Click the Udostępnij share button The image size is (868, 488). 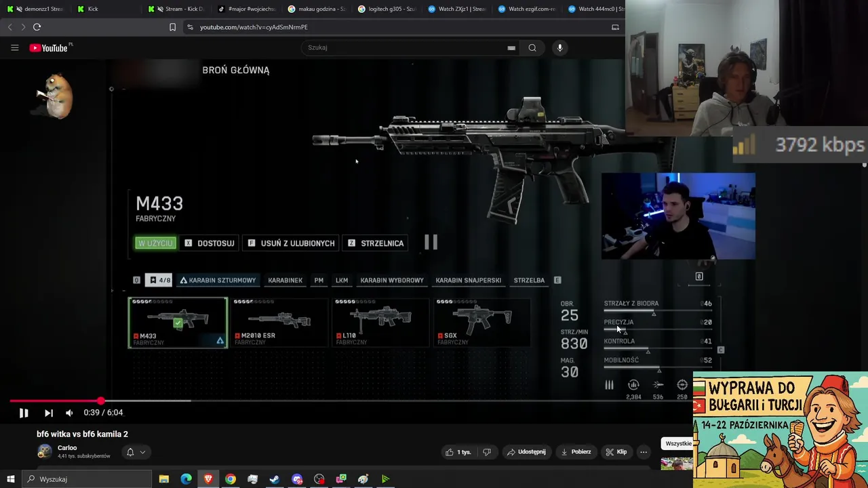(x=526, y=452)
